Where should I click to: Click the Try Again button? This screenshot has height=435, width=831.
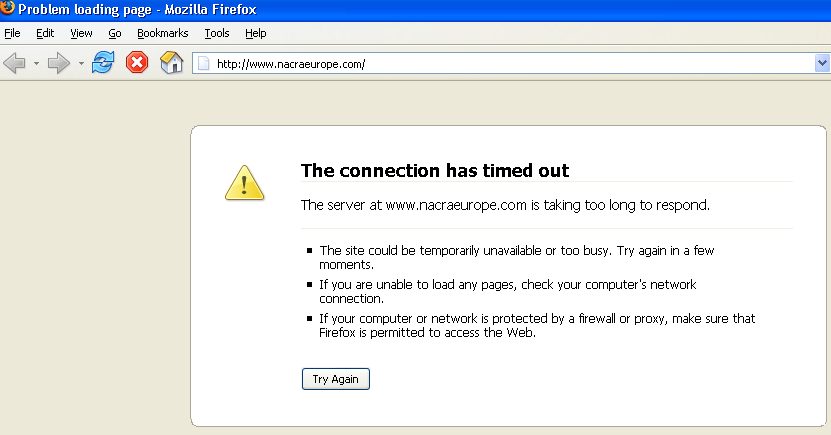(x=335, y=379)
